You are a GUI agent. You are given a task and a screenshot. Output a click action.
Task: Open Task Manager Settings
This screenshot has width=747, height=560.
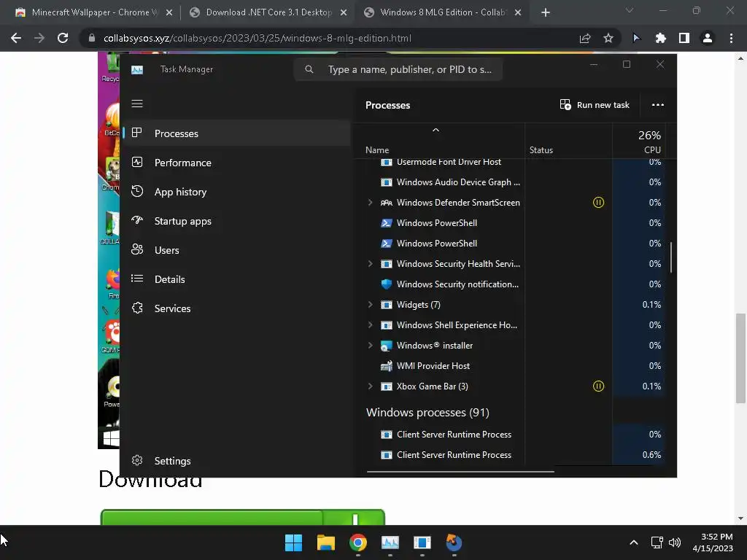pos(237,461)
